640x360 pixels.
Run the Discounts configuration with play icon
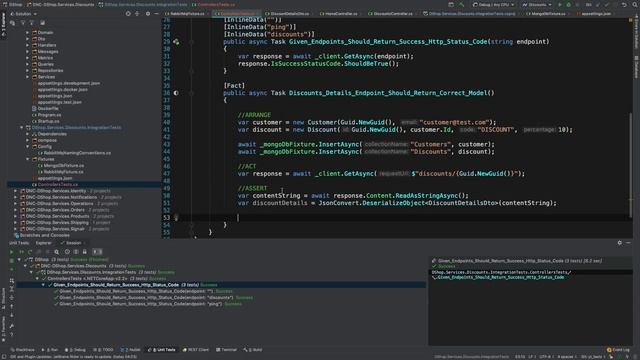coord(560,4)
